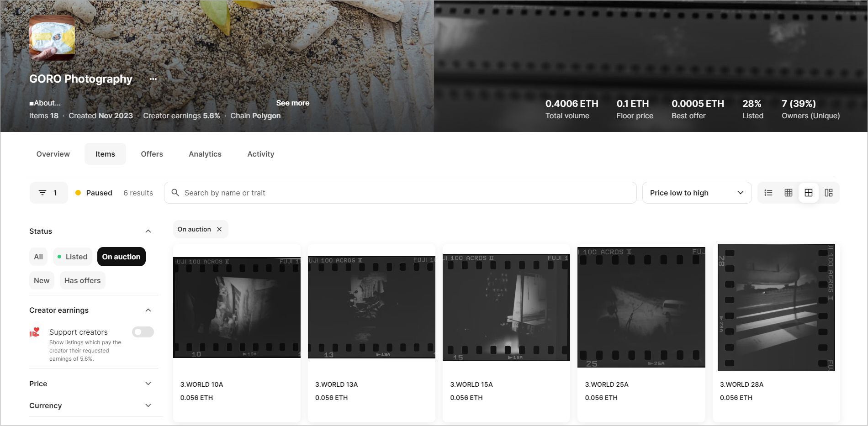Click the Created Nov 2023 text
Screen dimensions: 868x426
101,116
